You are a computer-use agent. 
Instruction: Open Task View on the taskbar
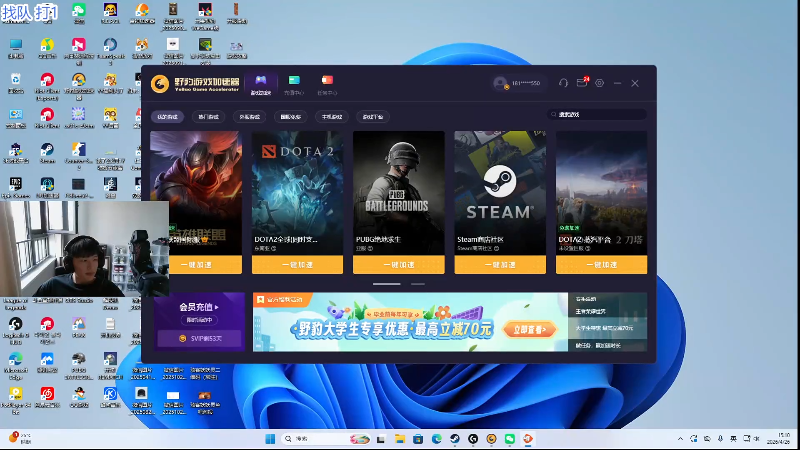click(x=381, y=439)
